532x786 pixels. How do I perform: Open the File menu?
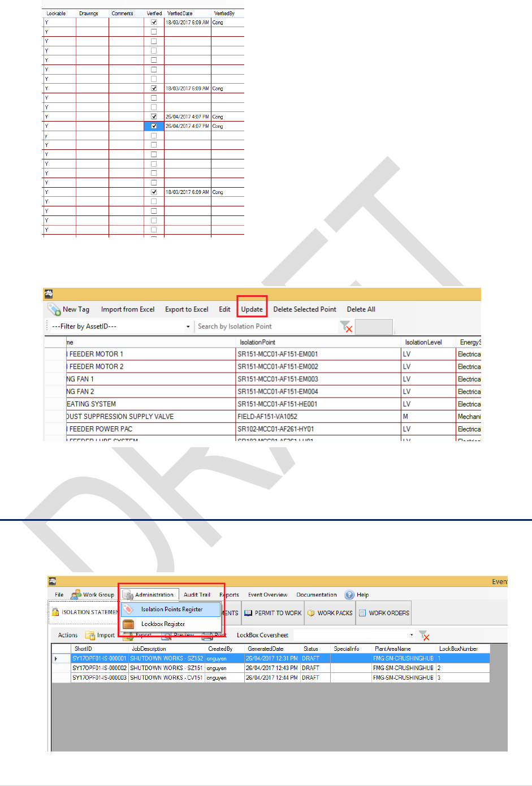59,594
